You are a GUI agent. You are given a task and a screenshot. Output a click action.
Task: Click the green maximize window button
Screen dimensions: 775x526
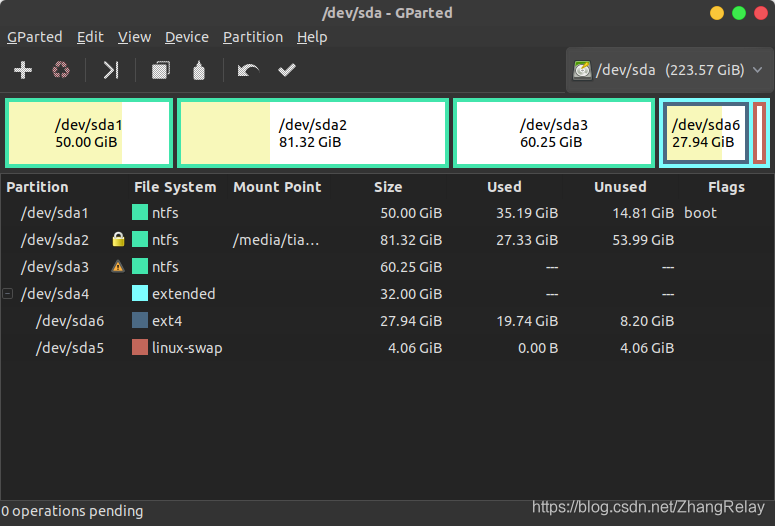[739, 13]
